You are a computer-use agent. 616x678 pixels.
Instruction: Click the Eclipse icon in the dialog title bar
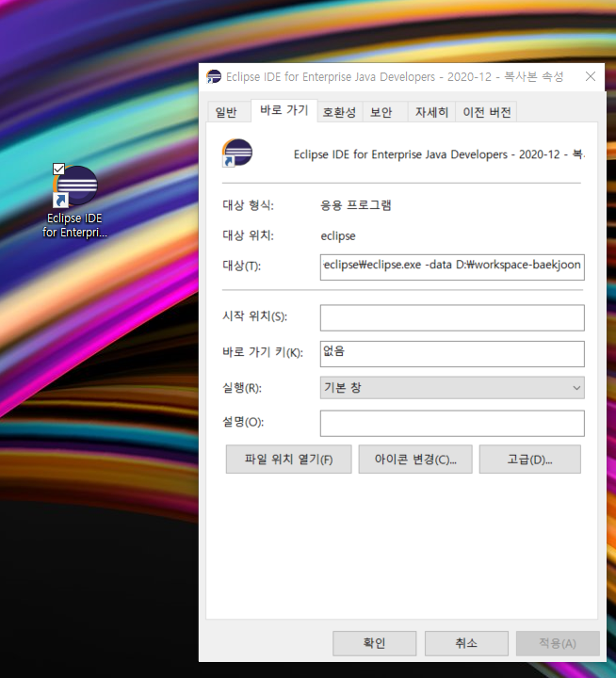[213, 76]
